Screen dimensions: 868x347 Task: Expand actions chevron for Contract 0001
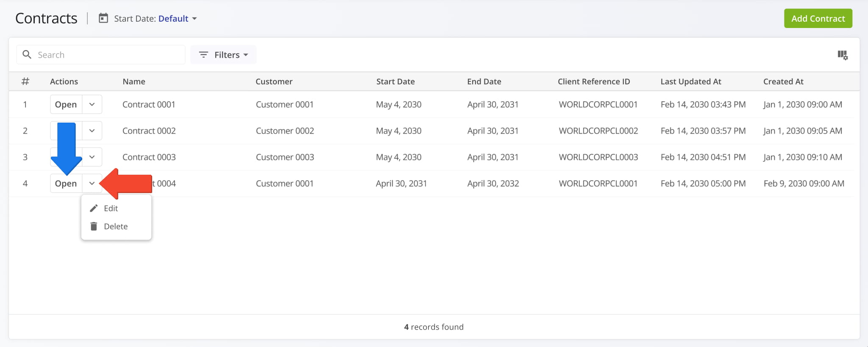(92, 104)
